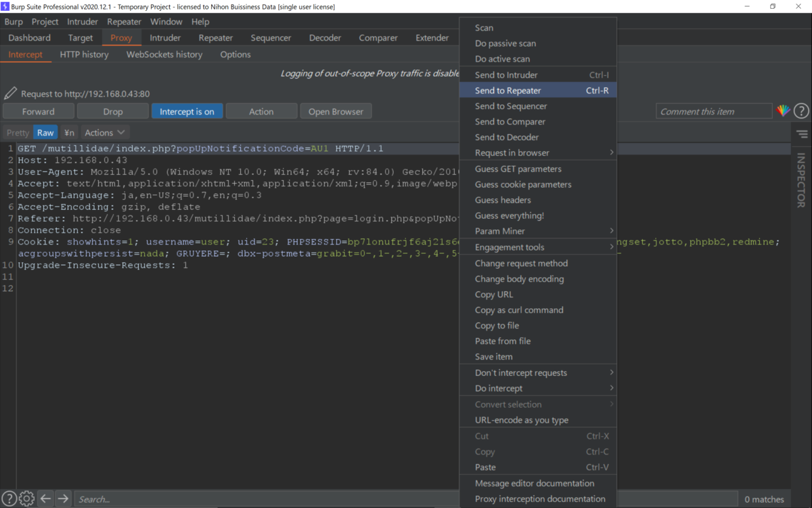The height and width of the screenshot is (508, 812).
Task: Go to previous search match arrow
Action: (45, 499)
